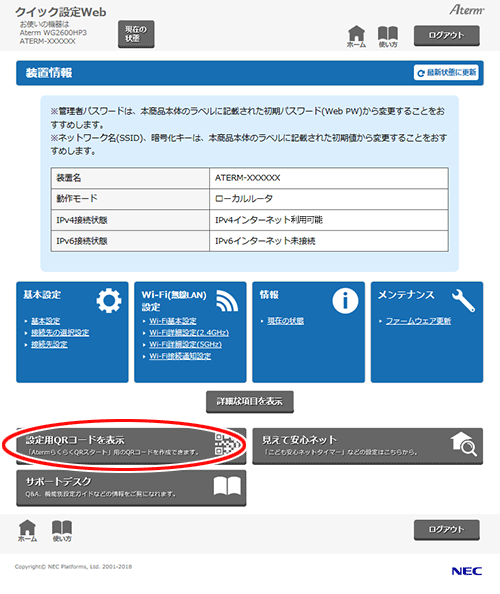Click the open book icon on サポートデスク
The width and height of the screenshot is (500, 594).
pyautogui.click(x=227, y=486)
